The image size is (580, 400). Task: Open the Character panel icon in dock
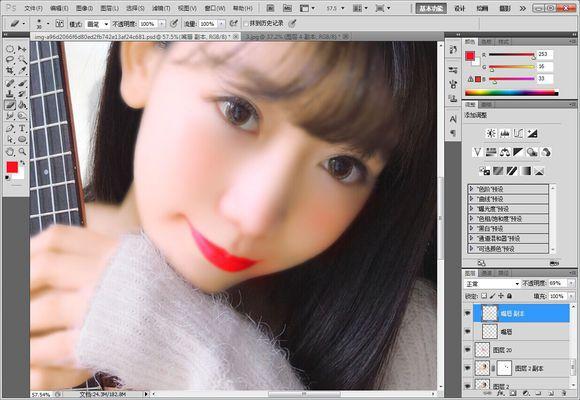coord(453,119)
